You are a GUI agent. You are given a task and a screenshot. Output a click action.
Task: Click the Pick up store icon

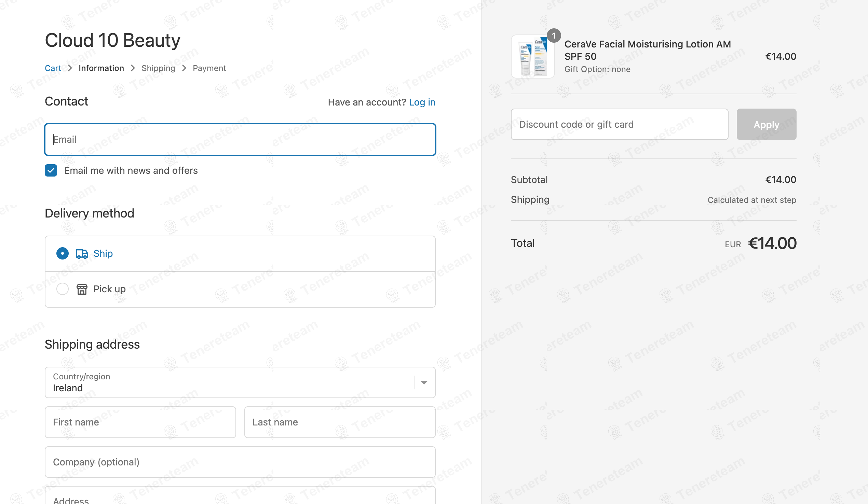82,289
